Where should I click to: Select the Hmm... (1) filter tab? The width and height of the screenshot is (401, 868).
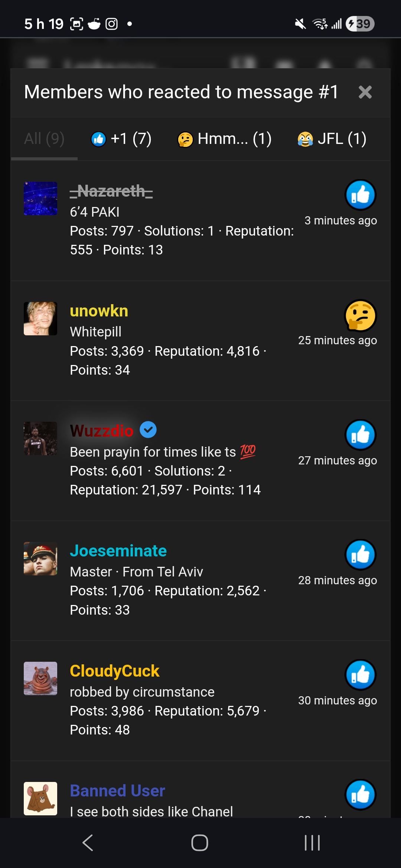pos(224,139)
